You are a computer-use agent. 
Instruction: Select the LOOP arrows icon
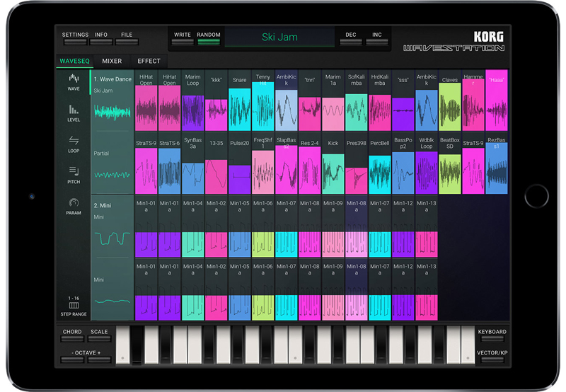click(x=74, y=144)
